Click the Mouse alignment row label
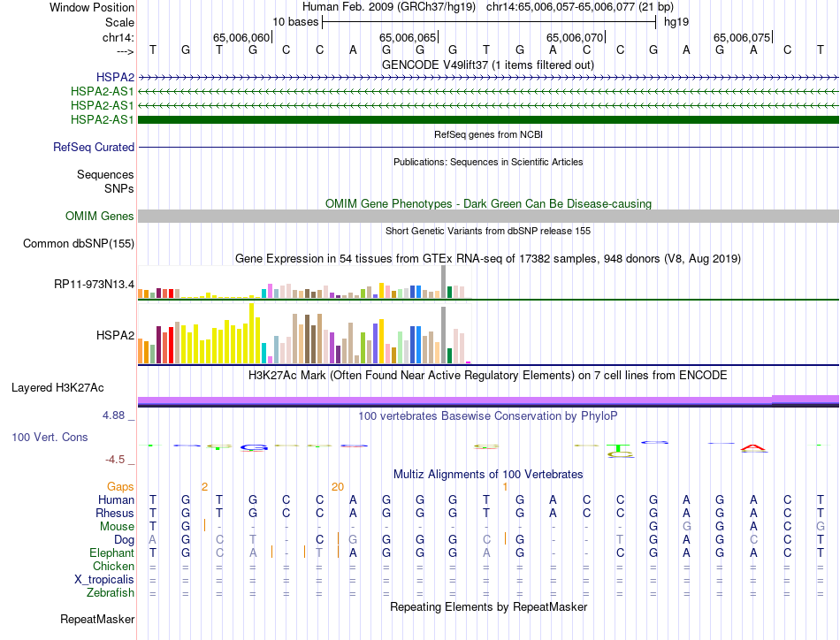The height and width of the screenshot is (640, 840). click(x=118, y=527)
